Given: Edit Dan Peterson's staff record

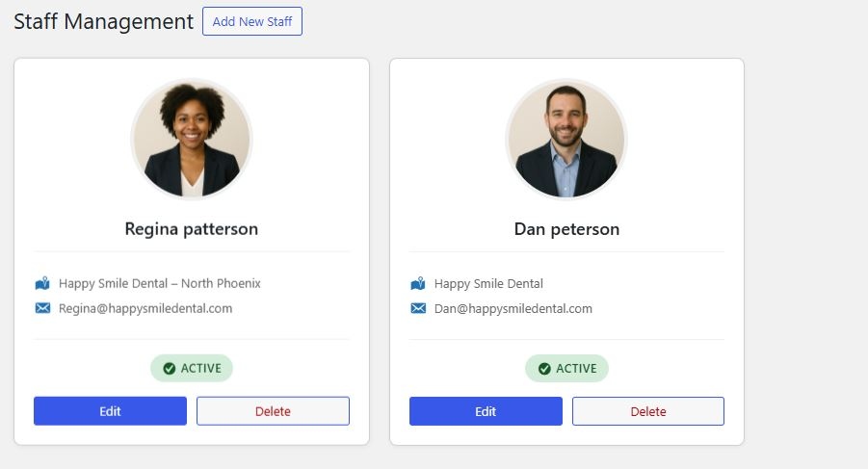Looking at the screenshot, I should point(486,411).
